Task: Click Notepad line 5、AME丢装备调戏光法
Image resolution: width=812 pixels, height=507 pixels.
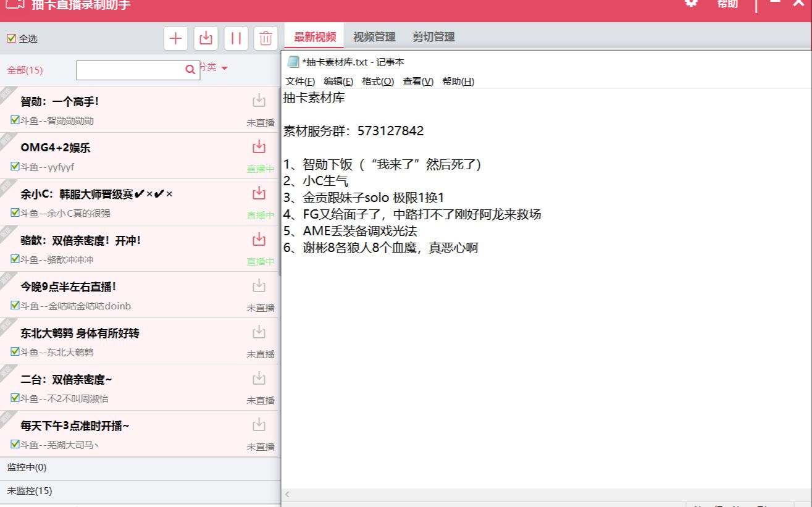Action: click(x=350, y=232)
